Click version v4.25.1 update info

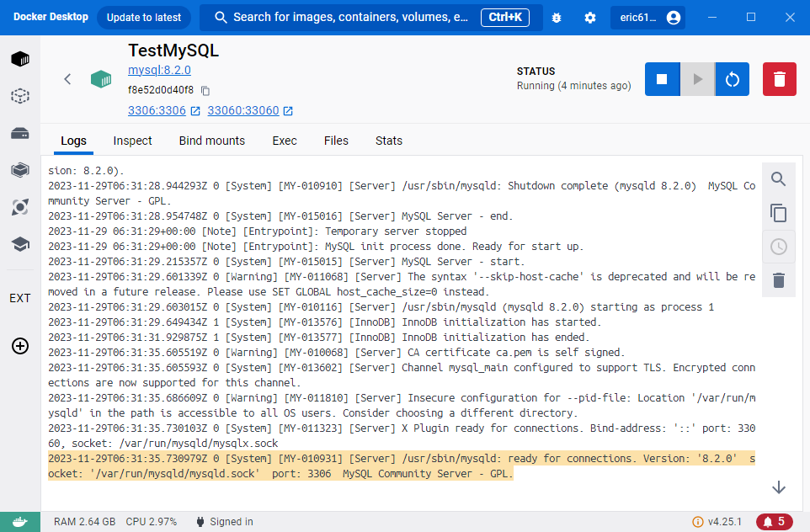coord(717,522)
